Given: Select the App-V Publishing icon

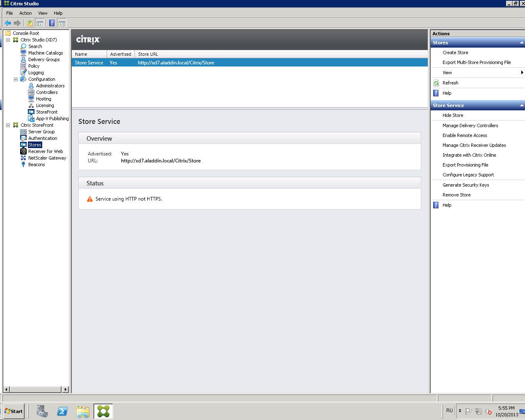Looking at the screenshot, I should [31, 119].
